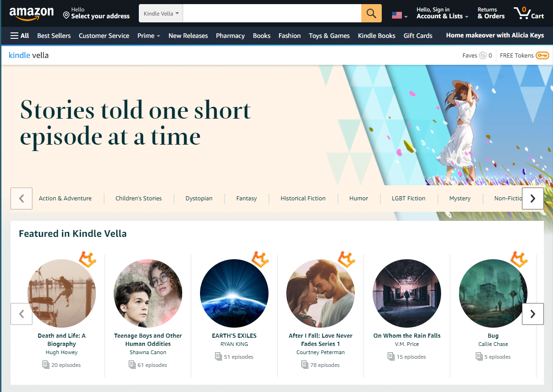553x392 pixels.
Task: Click the EARTH'S EXILES title link
Action: tap(234, 336)
